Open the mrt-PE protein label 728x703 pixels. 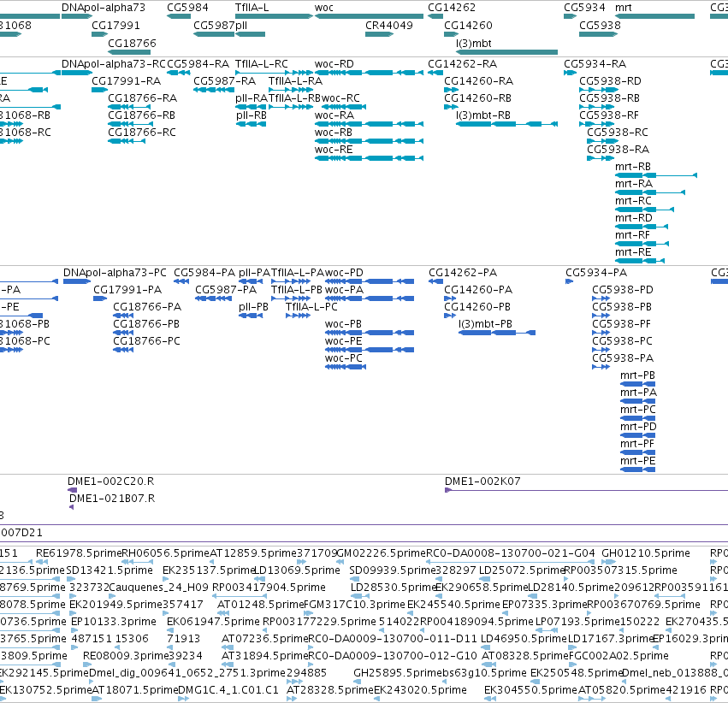637,461
